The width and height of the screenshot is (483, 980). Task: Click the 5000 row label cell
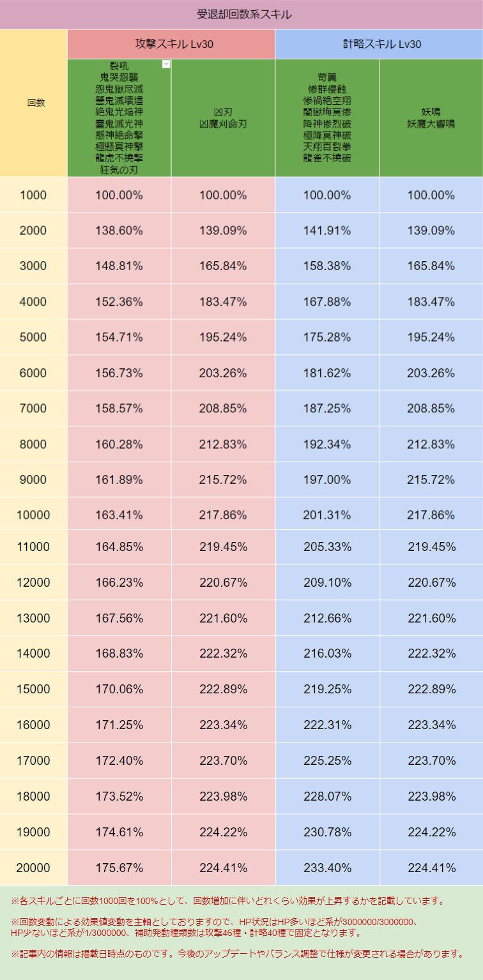pos(33,337)
